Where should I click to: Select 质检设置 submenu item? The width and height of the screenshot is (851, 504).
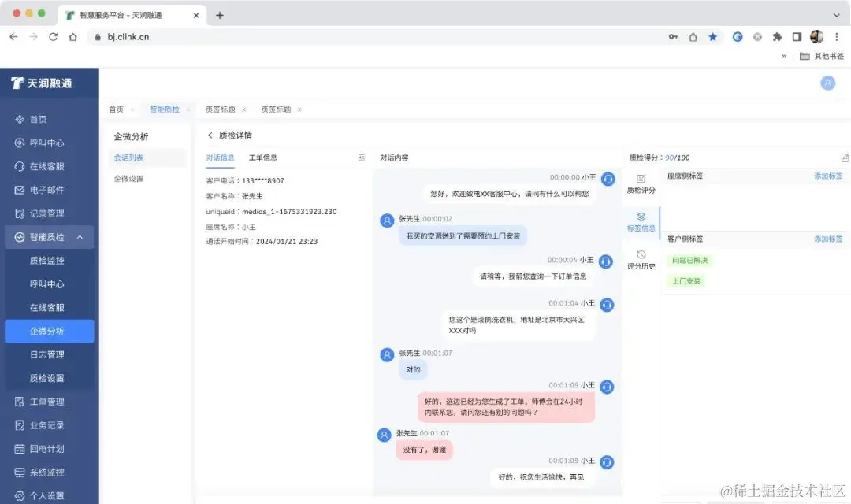tap(47, 378)
